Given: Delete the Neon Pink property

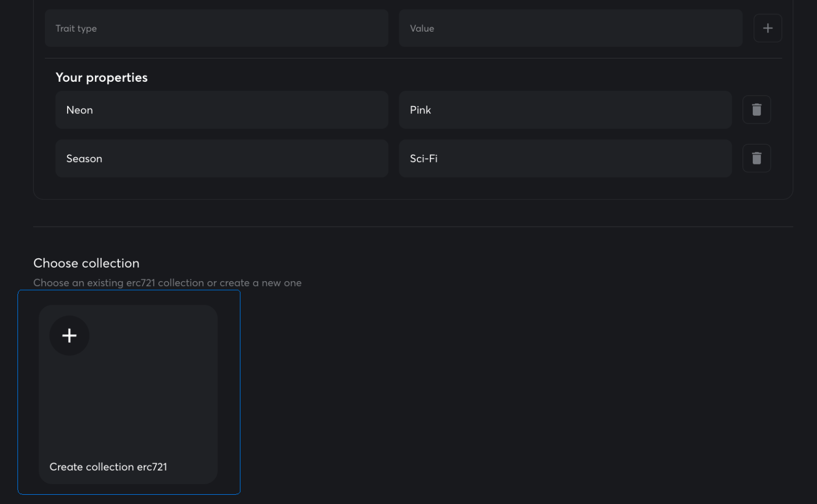Looking at the screenshot, I should tap(756, 110).
